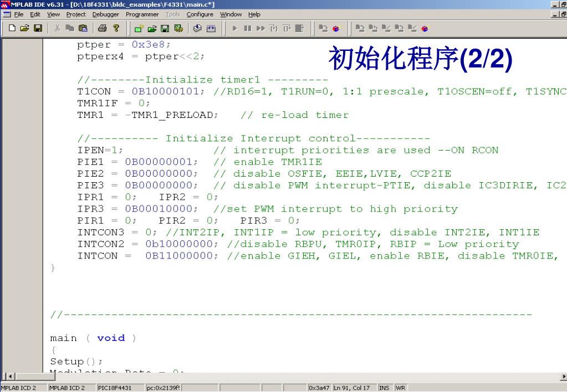Step over with the debug toolbar icon
The width and height of the screenshot is (567, 392).
click(287, 29)
